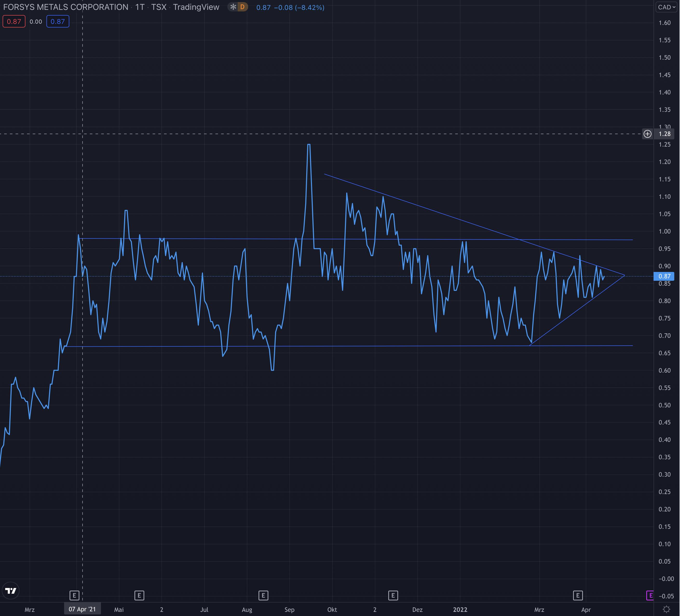The width and height of the screenshot is (680, 616).
Task: Click the TSX exchange label in title
Action: (159, 7)
